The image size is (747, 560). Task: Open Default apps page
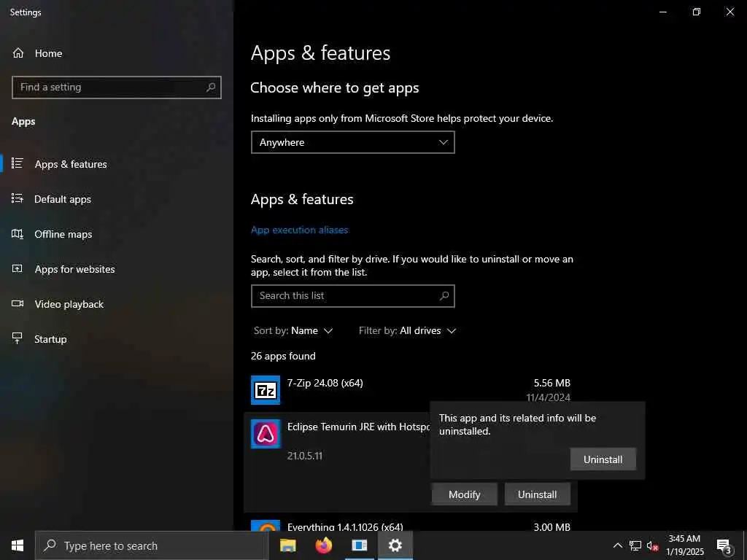63,199
